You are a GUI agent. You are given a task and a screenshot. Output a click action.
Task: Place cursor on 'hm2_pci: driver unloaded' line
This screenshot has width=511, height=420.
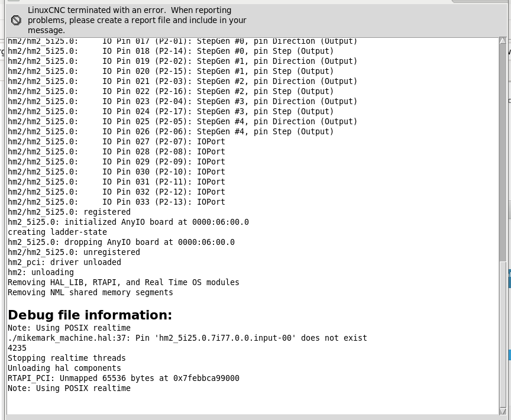[64, 262]
